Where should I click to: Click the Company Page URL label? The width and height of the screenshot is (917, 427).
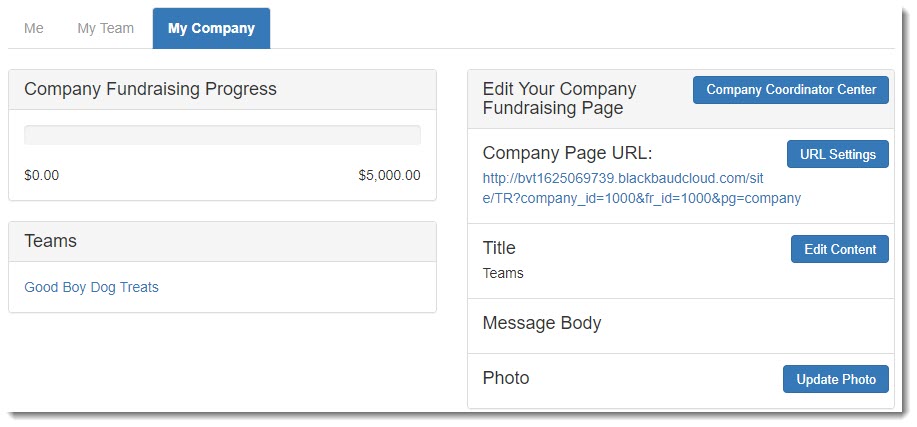pyautogui.click(x=567, y=153)
